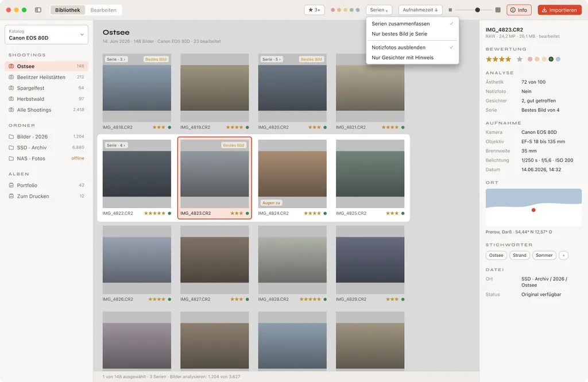The height and width of the screenshot is (382, 588).
Task: Select the IMG_4824.CR2 thumbnail
Action: pyautogui.click(x=292, y=173)
